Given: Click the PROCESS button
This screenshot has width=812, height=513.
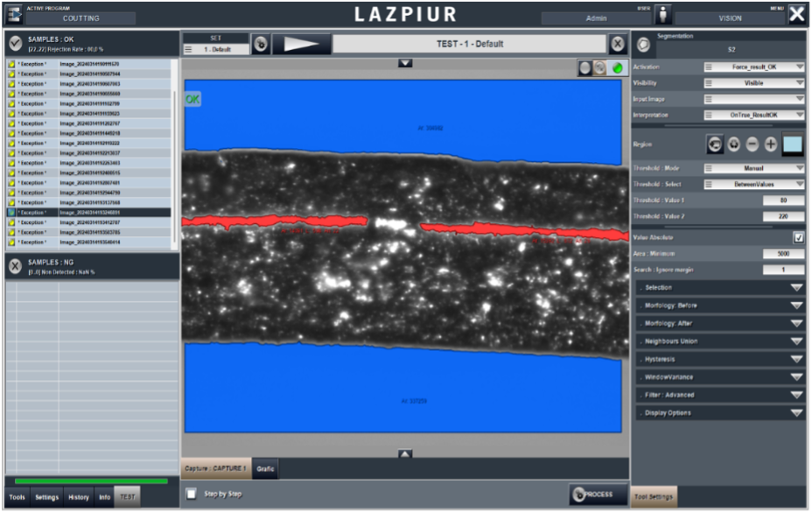Looking at the screenshot, I should coord(598,495).
